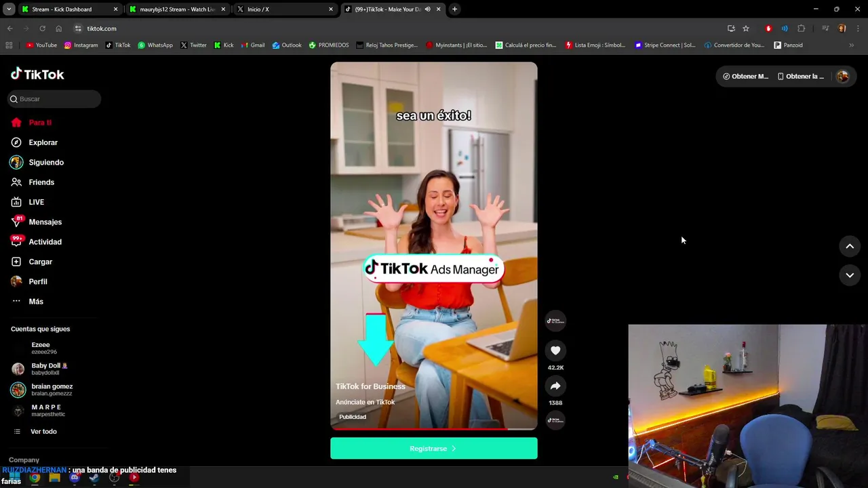Open the extensions puzzle icon
The image size is (868, 488).
pyautogui.click(x=802, y=28)
